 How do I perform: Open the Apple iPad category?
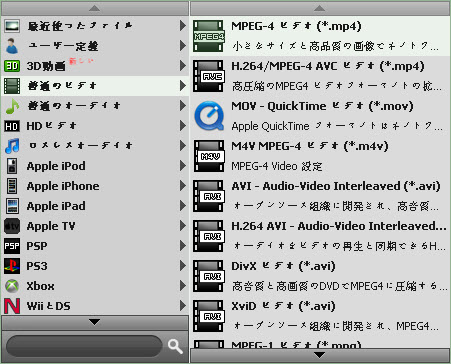pos(95,206)
